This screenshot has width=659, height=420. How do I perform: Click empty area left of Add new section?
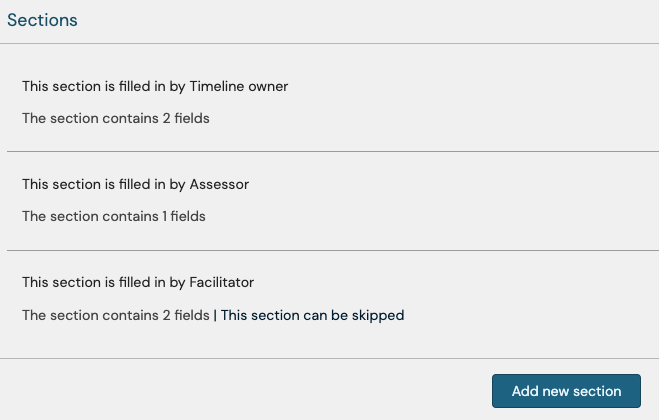pyautogui.click(x=250, y=391)
